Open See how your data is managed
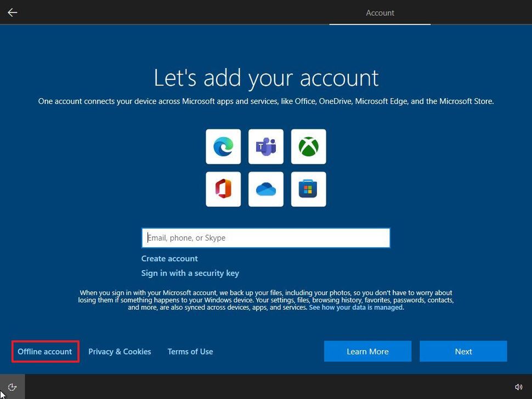This screenshot has height=399, width=532. click(x=355, y=307)
